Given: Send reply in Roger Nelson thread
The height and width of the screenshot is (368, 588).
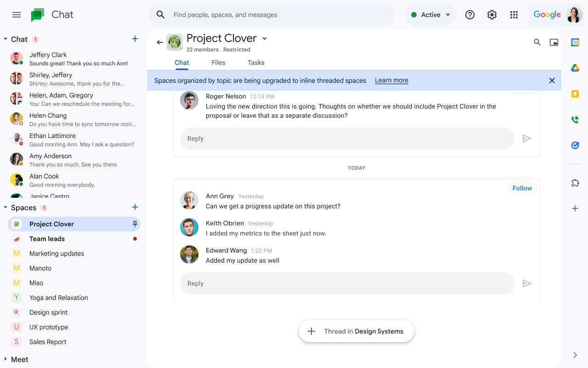Looking at the screenshot, I should click(527, 138).
